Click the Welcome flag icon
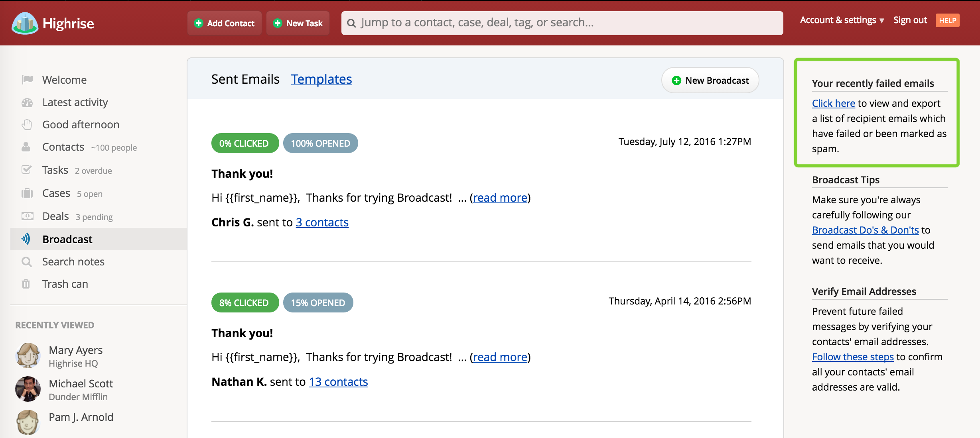Viewport: 980px width, 438px height. [x=27, y=80]
